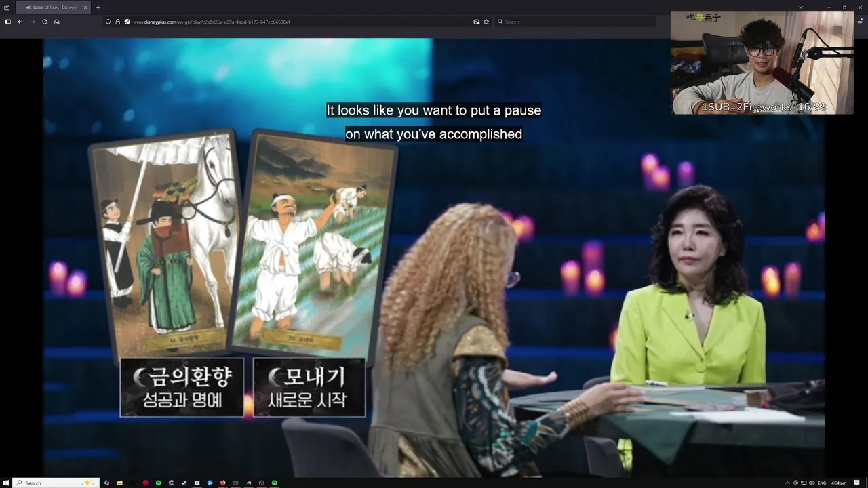Click the browser Search field
Image resolution: width=868 pixels, height=488 pixels.
pyautogui.click(x=575, y=22)
